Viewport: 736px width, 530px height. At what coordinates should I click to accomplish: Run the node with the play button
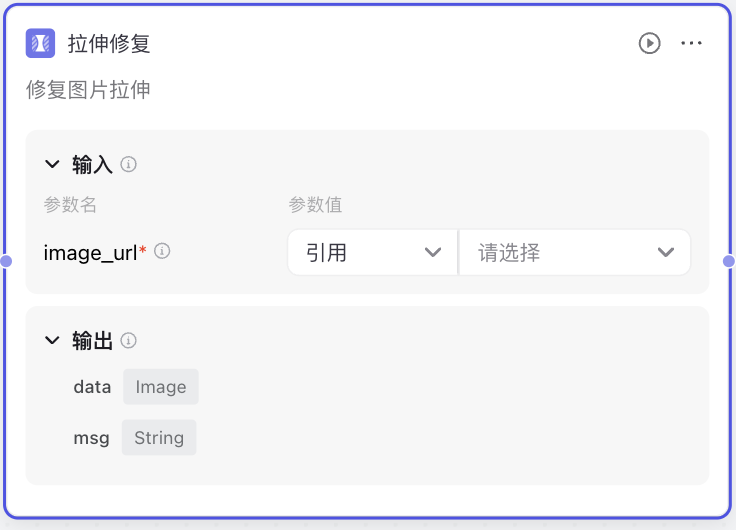pos(650,43)
